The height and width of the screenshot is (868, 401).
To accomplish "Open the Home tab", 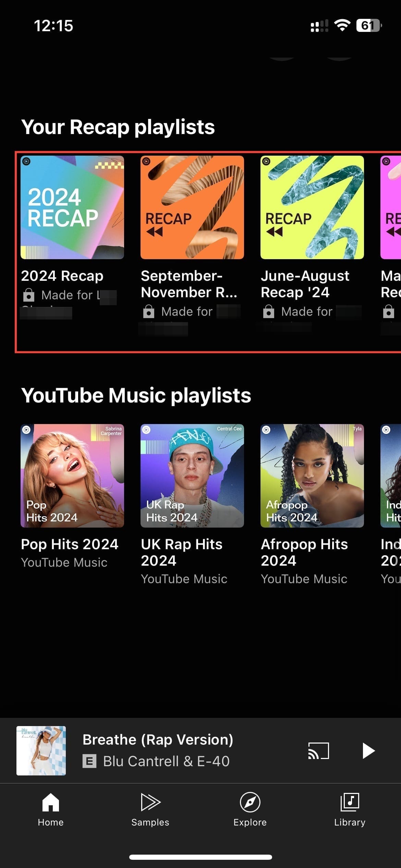I will point(51,809).
